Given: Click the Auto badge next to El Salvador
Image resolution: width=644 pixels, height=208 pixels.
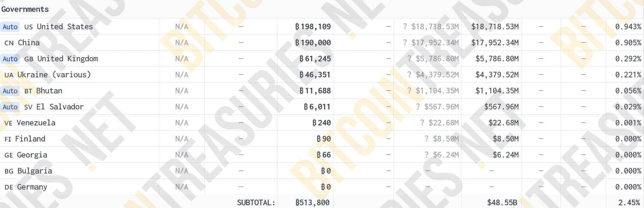Looking at the screenshot, I should click(10, 107).
